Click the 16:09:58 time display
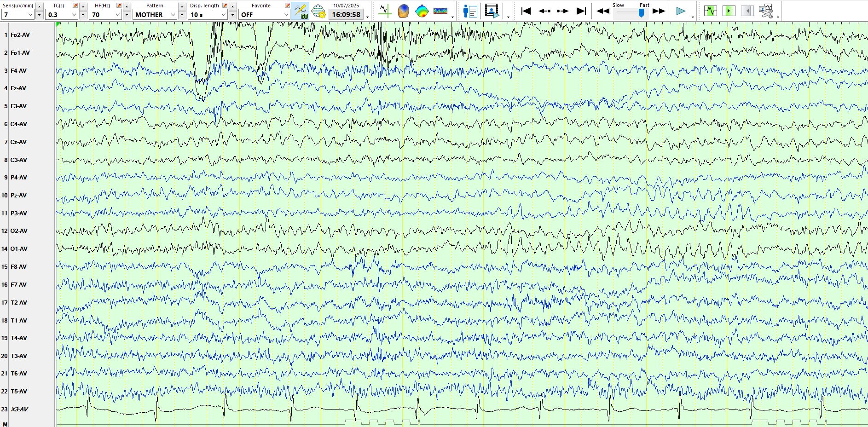This screenshot has height=427, width=868. click(346, 15)
